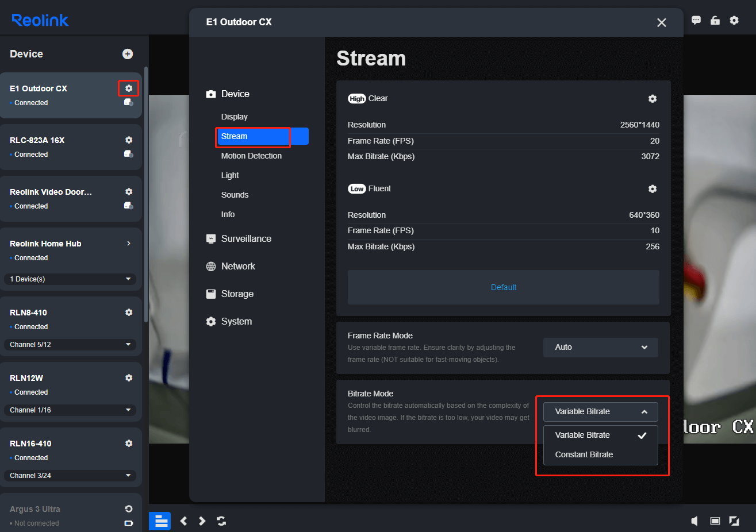Select the E1 Outdoor CX device card
The image size is (756, 532).
tap(71, 95)
